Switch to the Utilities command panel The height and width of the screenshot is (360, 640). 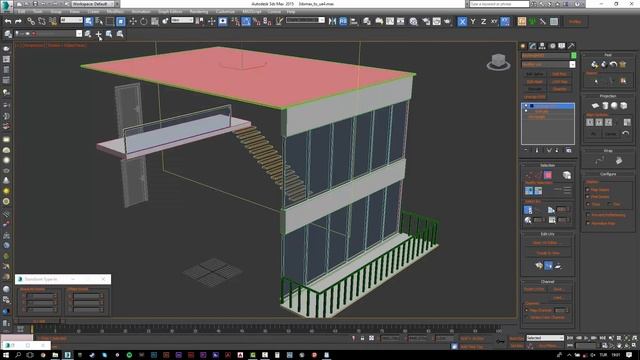(x=571, y=46)
